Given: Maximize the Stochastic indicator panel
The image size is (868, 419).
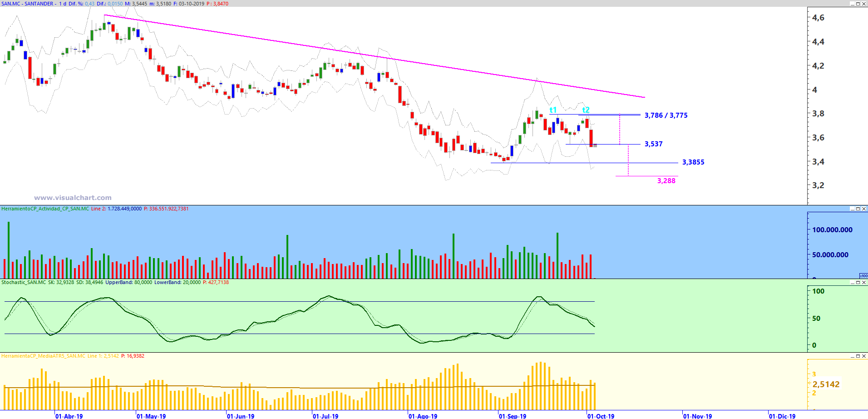Looking at the screenshot, I should click(x=858, y=282).
